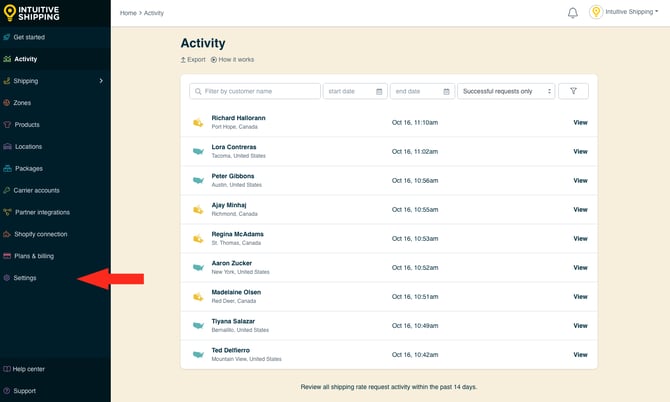This screenshot has width=670, height=402.
Task: View Aaron Zucker's request
Action: point(580,267)
